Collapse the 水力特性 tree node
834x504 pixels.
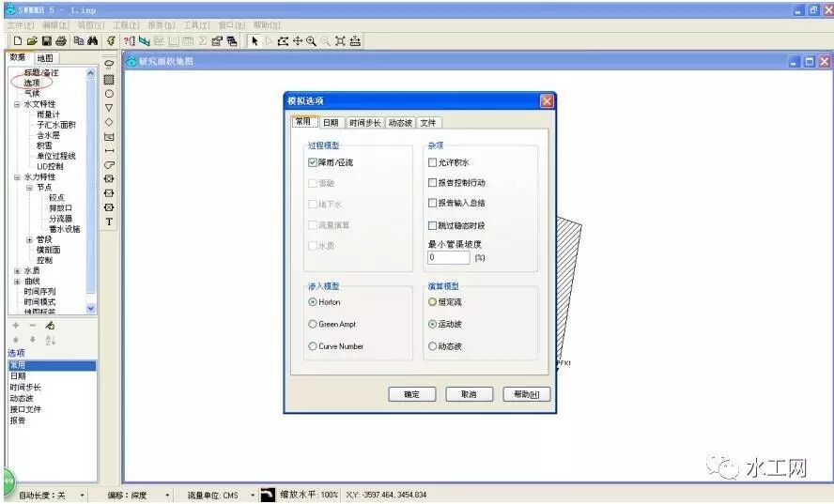17,177
